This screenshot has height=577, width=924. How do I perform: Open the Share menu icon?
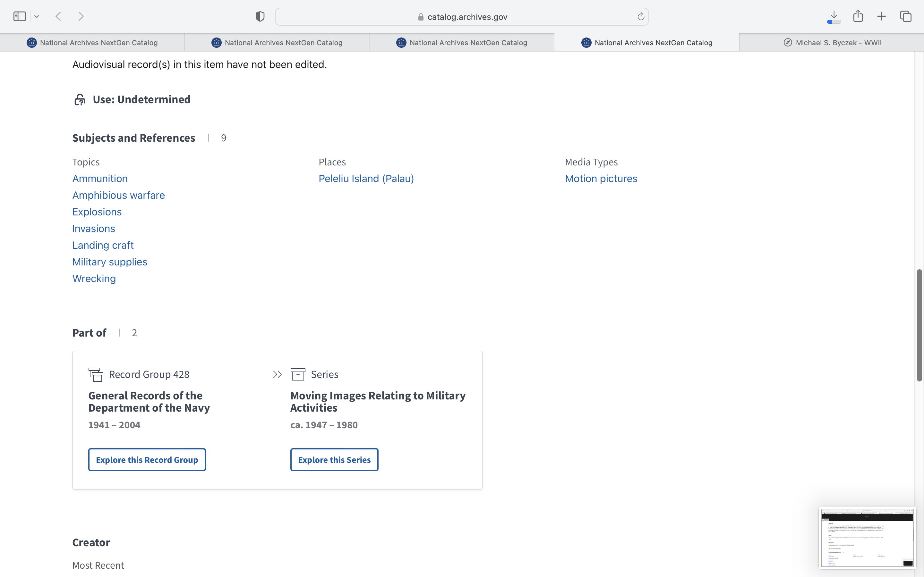point(858,16)
